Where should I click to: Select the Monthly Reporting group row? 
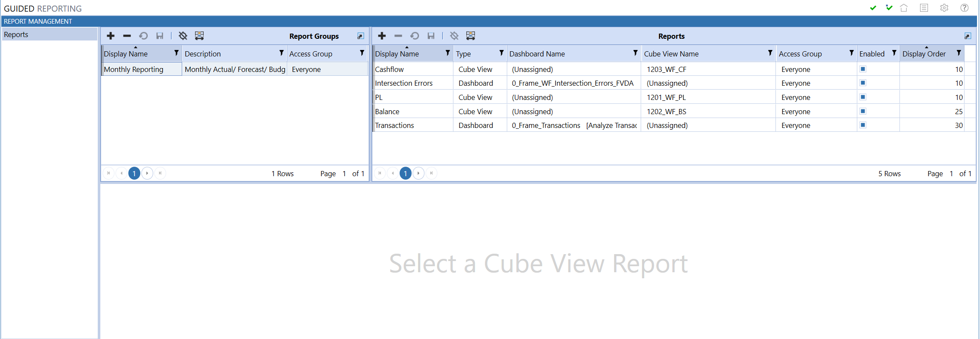(235, 69)
